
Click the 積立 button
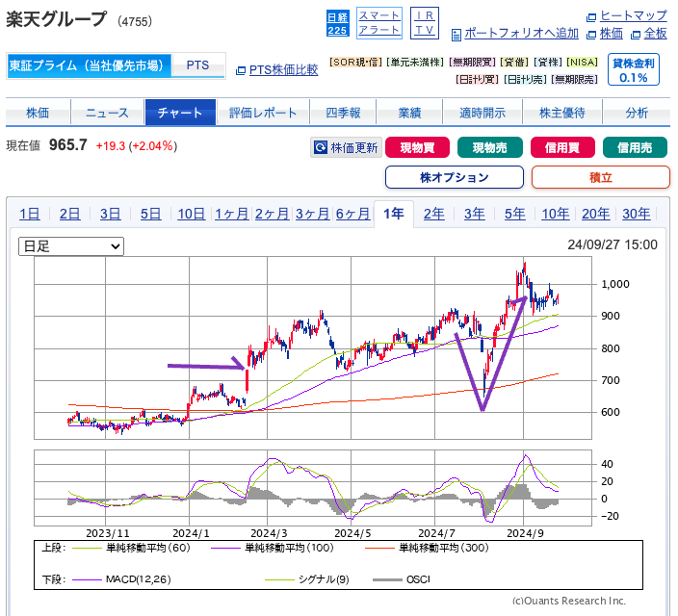tap(601, 178)
